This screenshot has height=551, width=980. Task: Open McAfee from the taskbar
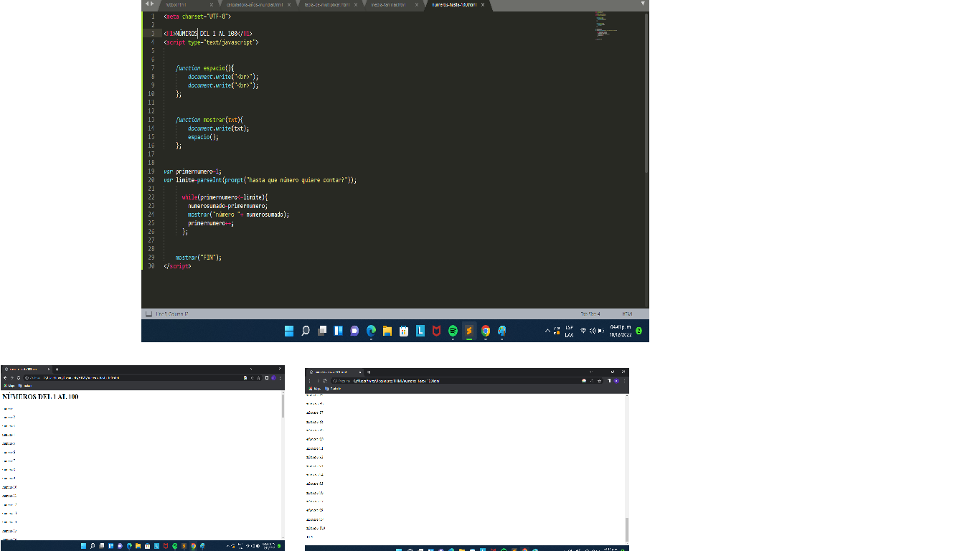pyautogui.click(x=437, y=331)
